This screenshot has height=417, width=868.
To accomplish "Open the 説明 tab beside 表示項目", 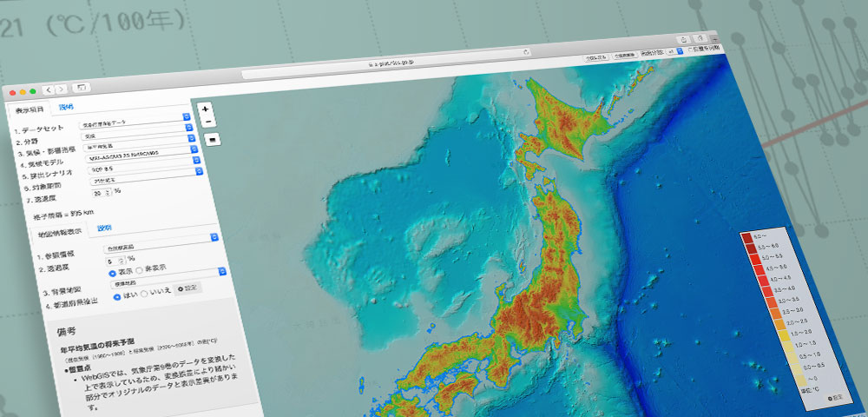I will click(66, 107).
